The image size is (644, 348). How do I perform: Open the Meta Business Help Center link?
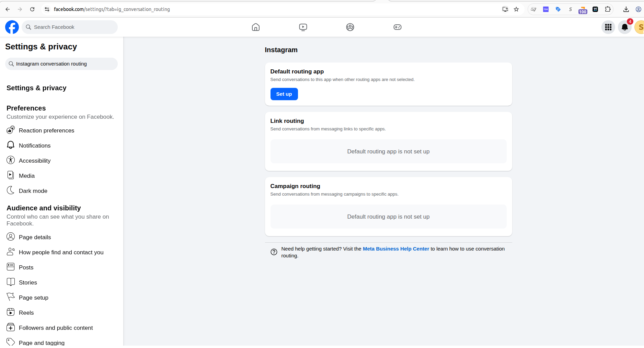[x=396, y=249]
